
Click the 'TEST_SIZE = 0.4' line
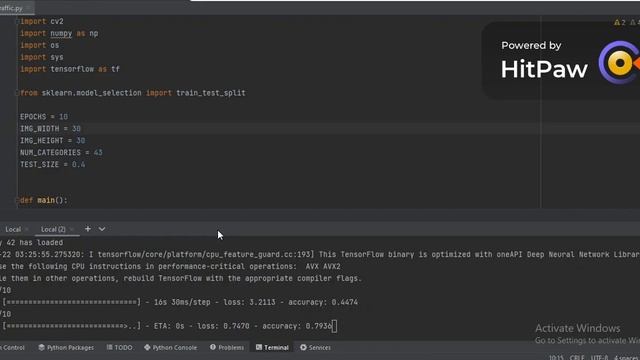(x=53, y=164)
